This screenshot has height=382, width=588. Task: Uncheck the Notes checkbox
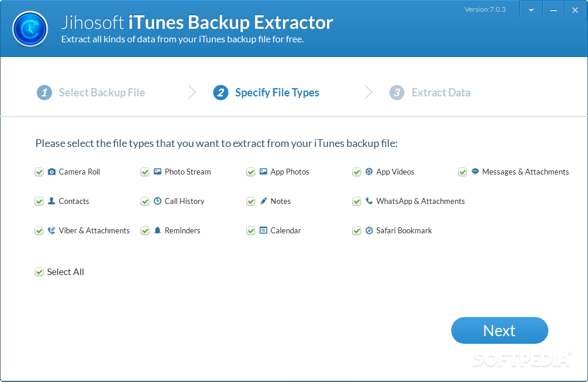click(x=251, y=202)
